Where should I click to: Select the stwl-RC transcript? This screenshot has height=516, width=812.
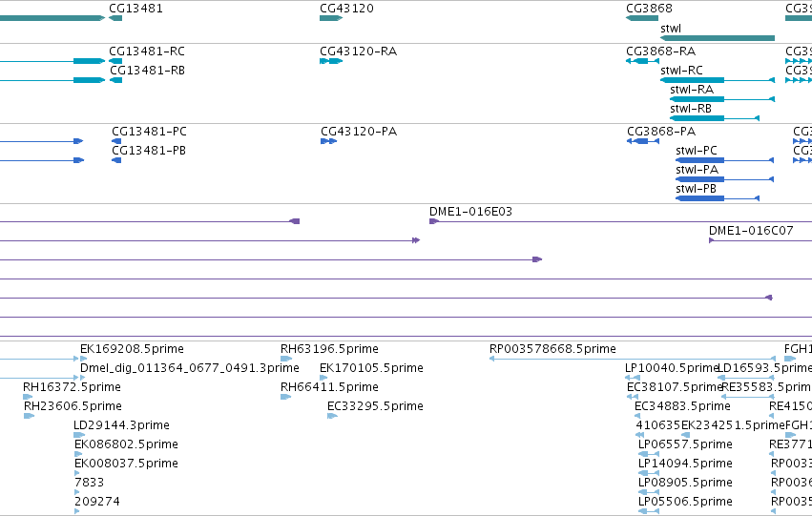pos(718,80)
